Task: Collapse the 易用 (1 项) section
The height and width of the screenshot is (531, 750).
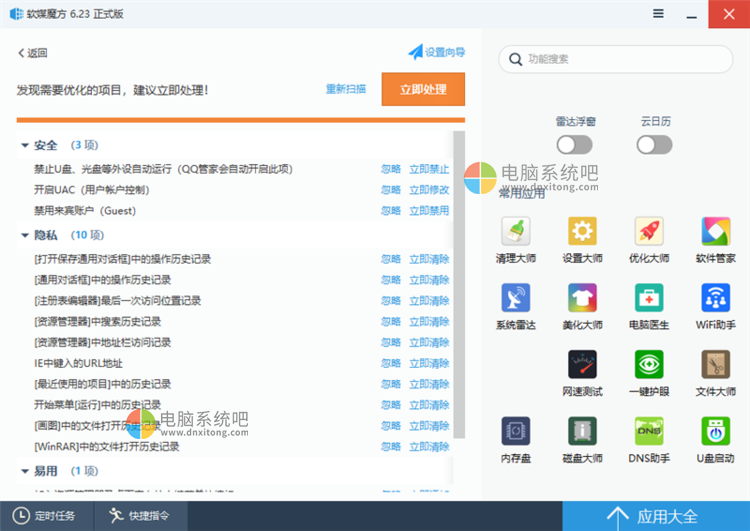Action: [25, 471]
